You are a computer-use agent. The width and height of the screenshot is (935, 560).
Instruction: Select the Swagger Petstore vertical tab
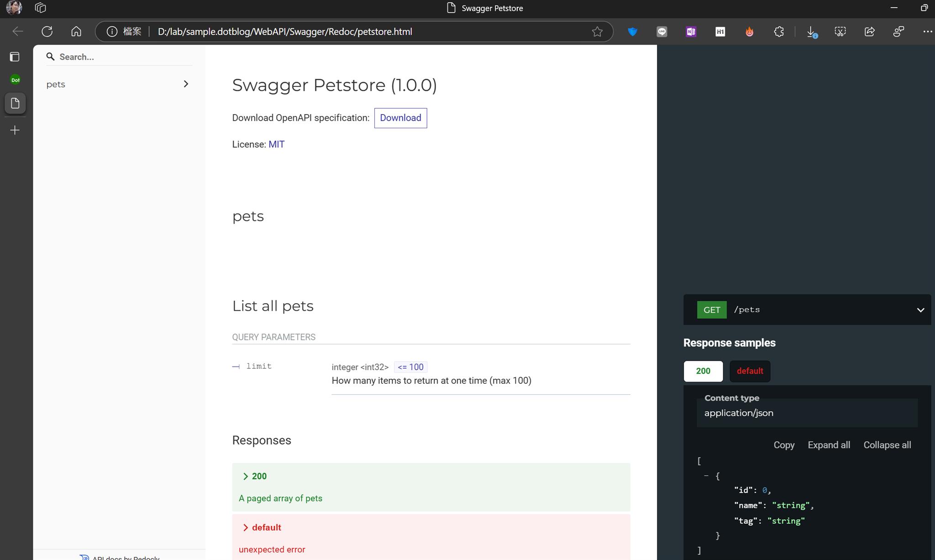[x=15, y=103]
